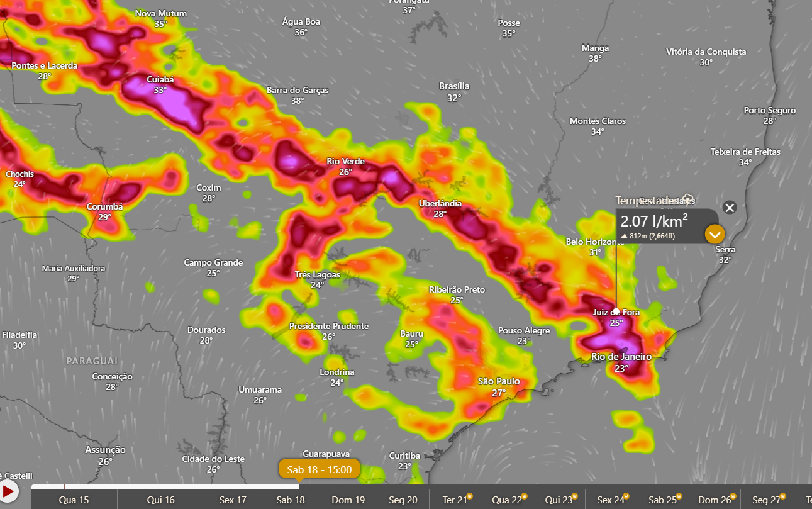The image size is (812, 509).
Task: Click the white timeline progress bar
Action: tap(165, 486)
